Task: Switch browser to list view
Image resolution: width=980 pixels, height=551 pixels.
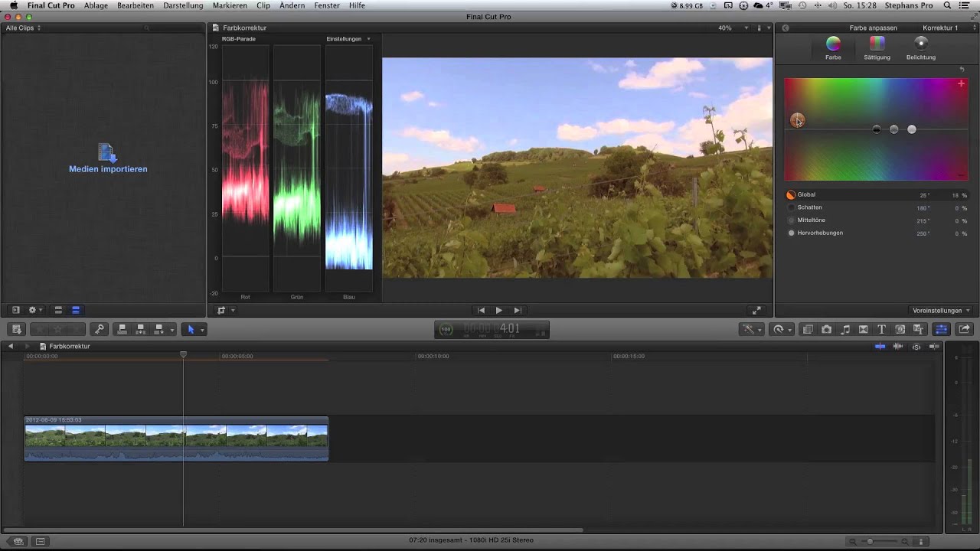Action: (x=76, y=310)
